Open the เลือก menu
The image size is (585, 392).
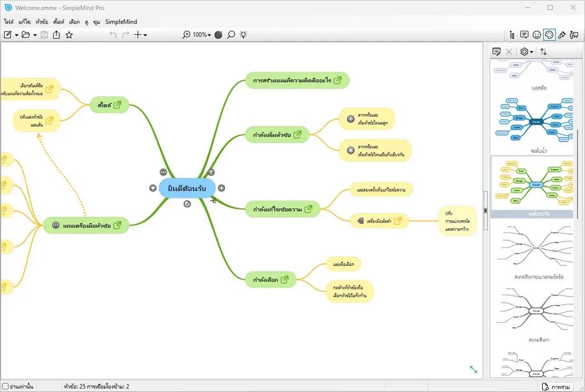pos(74,22)
